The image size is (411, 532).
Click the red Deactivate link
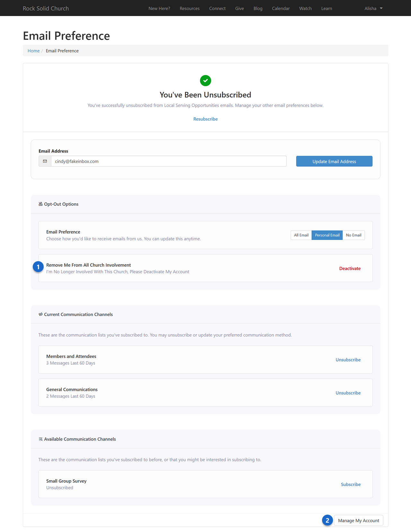(x=350, y=269)
